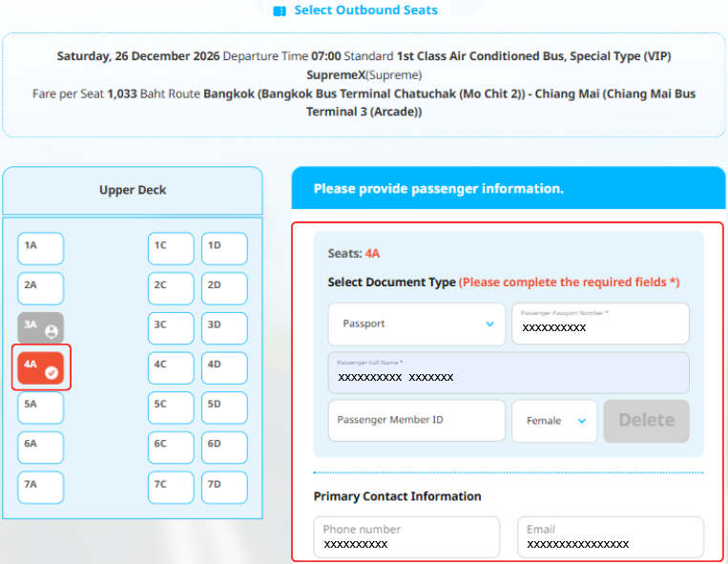
Task: Choose seat 3D on upper deck
Action: 224,328
